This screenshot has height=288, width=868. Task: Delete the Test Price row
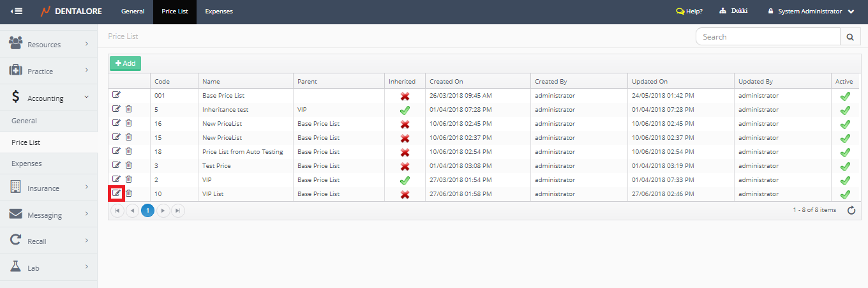click(x=128, y=165)
